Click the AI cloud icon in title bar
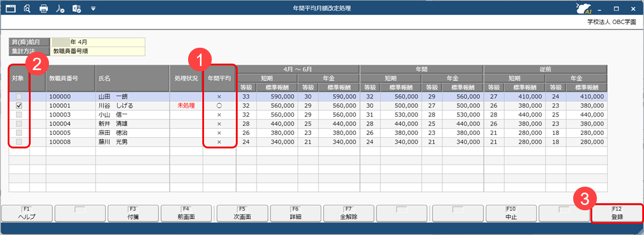The width and height of the screenshot is (644, 235). point(584,8)
